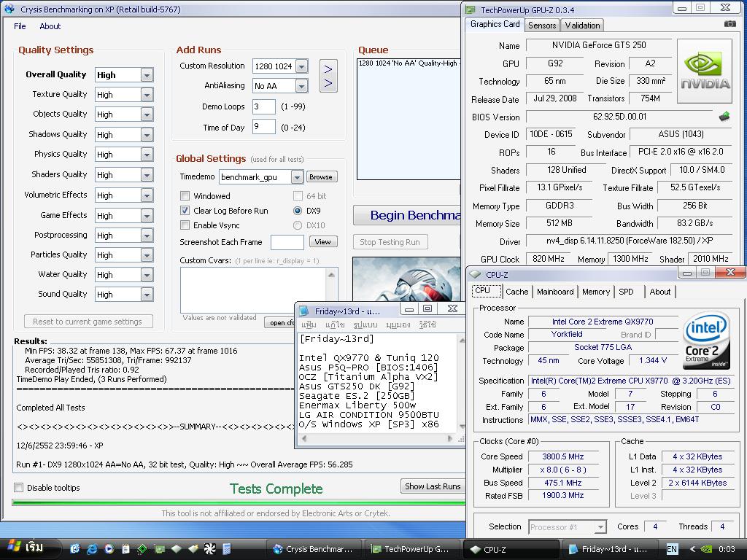747x560 pixels.
Task: Click the notepad vertical scrollbar
Action: (x=461, y=382)
